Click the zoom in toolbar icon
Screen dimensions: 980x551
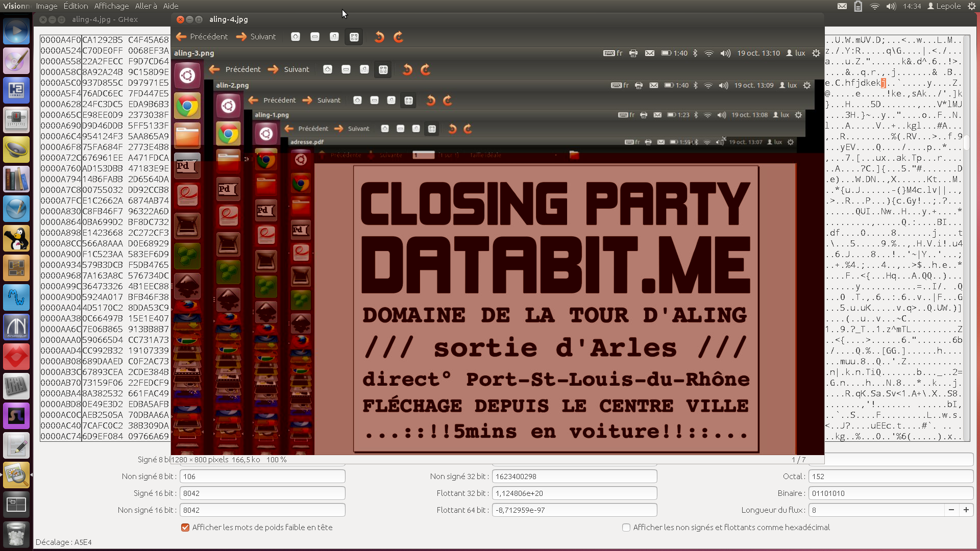296,37
